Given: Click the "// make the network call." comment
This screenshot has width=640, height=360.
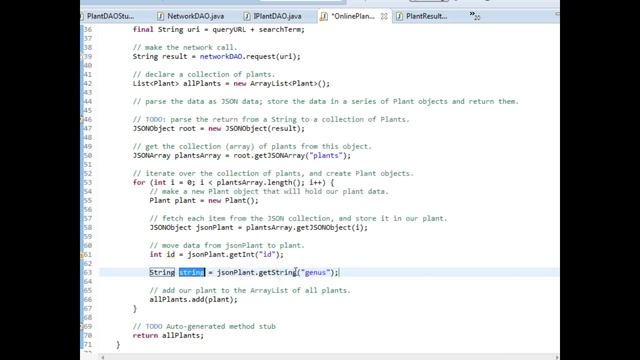Looking at the screenshot, I should pyautogui.click(x=184, y=47).
